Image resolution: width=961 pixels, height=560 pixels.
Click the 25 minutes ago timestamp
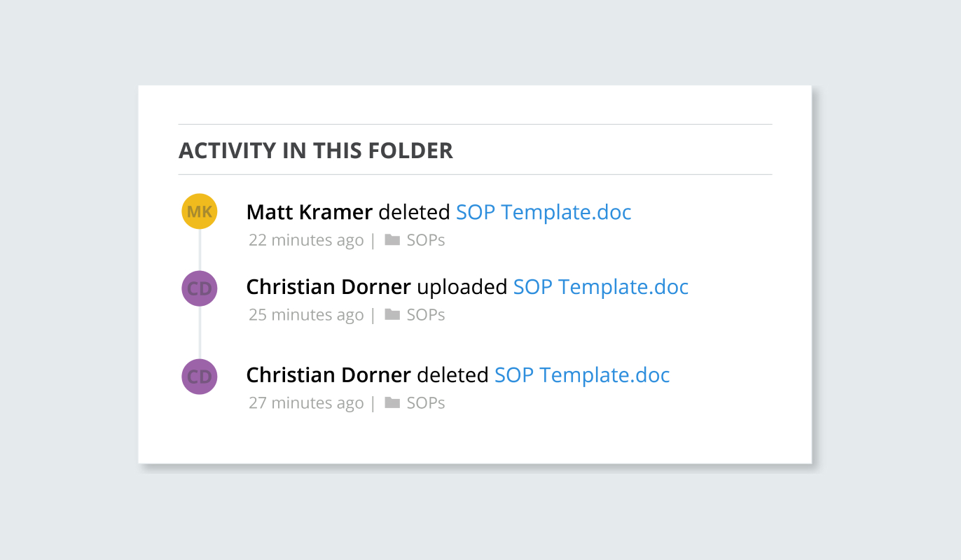[x=306, y=315]
